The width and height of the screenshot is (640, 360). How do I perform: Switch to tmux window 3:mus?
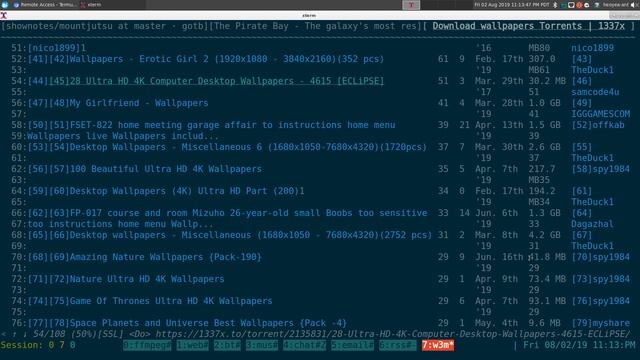click(x=262, y=345)
